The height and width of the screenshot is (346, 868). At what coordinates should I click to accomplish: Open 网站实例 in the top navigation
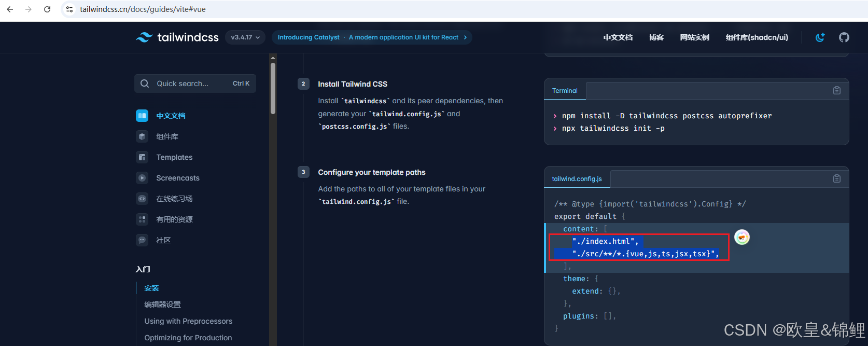[694, 37]
